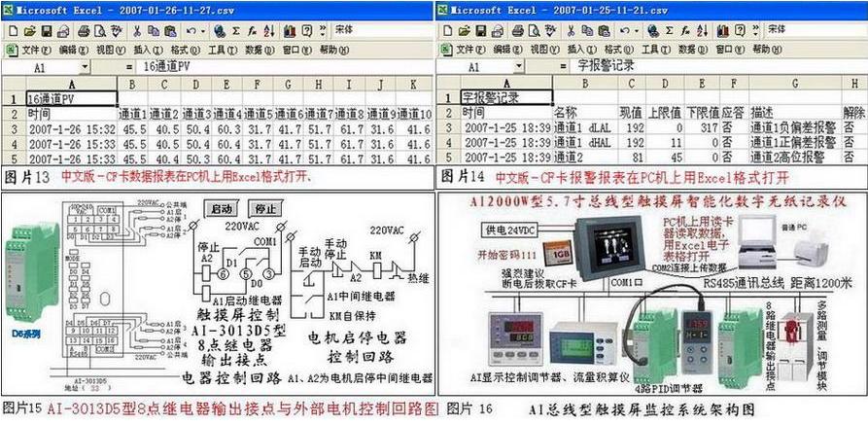
Task: Select row 3 header in 2007-01-25 window
Action: (x=449, y=127)
